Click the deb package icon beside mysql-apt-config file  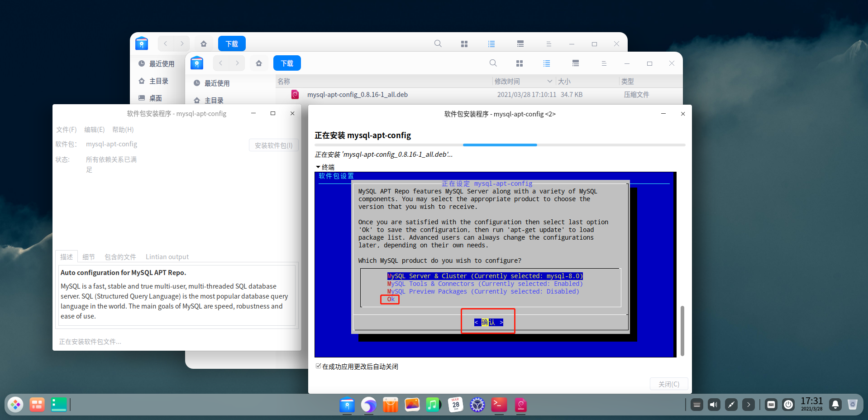coord(295,94)
